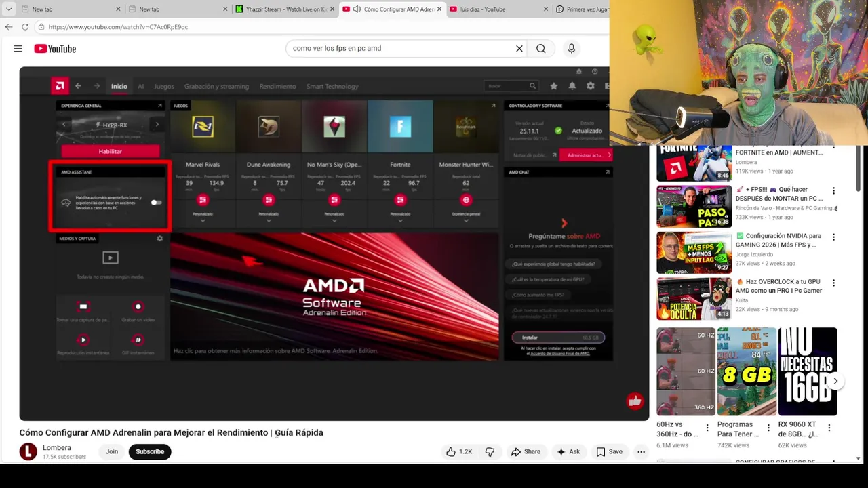Open the 60Hz vs 360Hz short
This screenshot has height=488, width=868.
click(686, 371)
